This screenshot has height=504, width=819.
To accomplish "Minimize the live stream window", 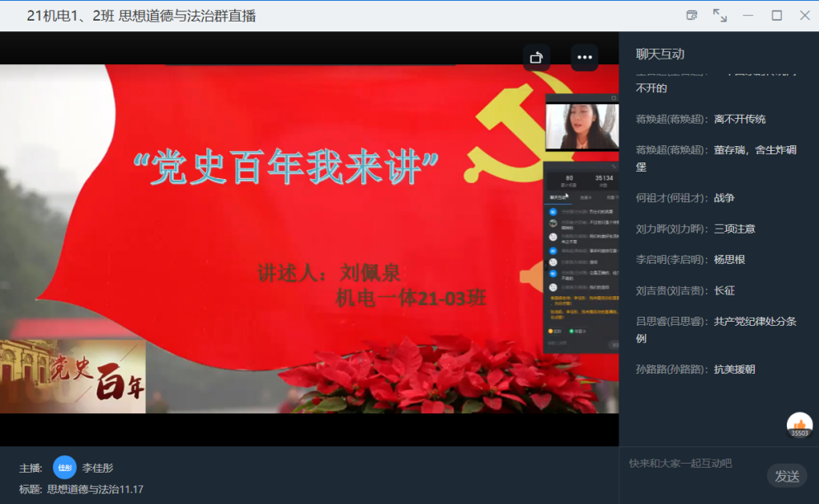I will tap(748, 15).
